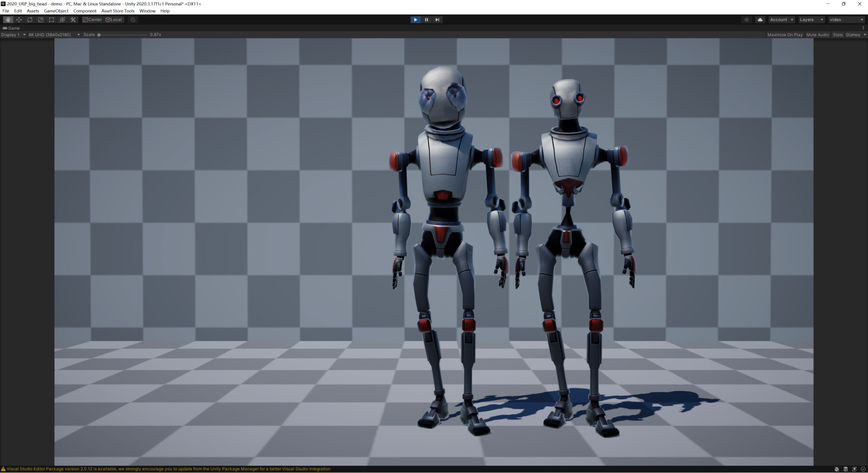This screenshot has height=473, width=868.
Task: Select the Rect Transform tool
Action: click(x=51, y=20)
